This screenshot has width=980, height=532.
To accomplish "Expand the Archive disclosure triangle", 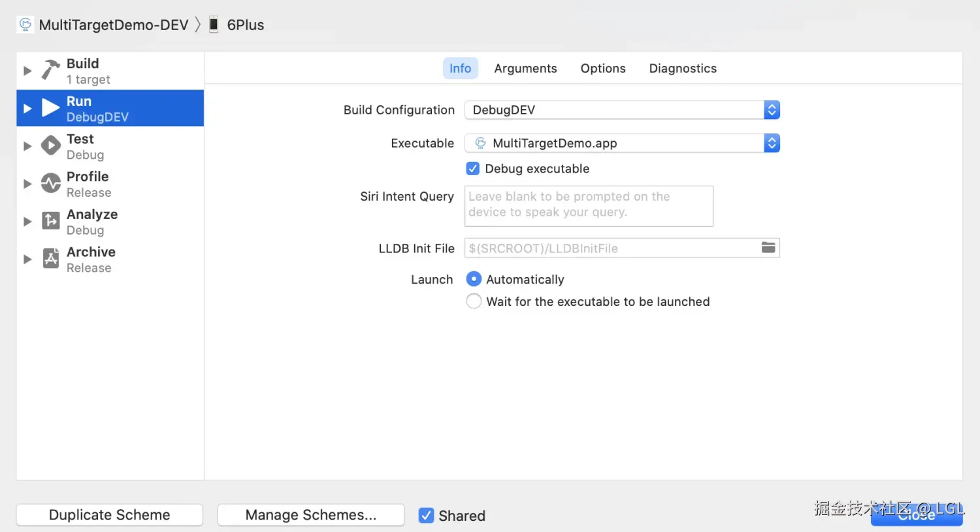I will [27, 259].
